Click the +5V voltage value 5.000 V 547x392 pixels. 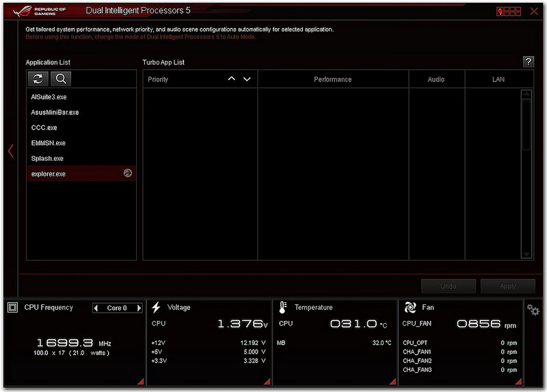(254, 352)
